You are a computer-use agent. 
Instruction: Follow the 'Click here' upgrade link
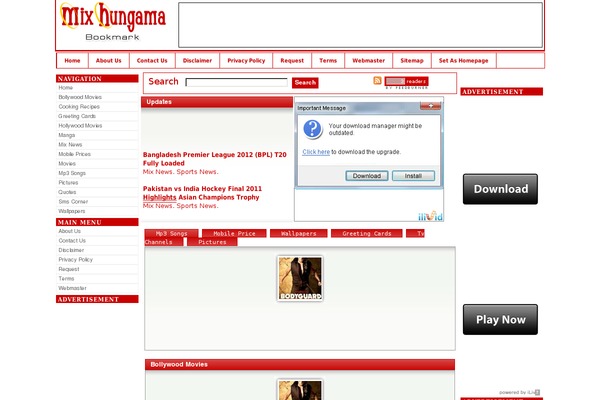[x=316, y=152]
